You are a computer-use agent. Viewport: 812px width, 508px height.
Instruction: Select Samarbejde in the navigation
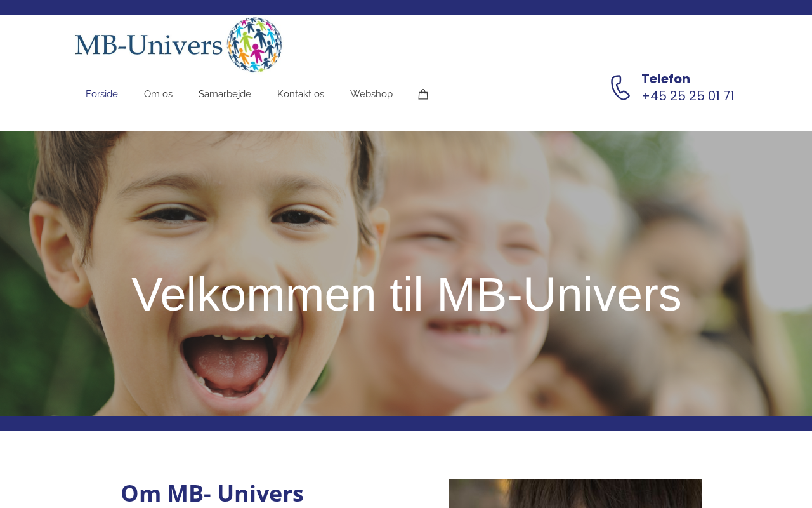(225, 94)
